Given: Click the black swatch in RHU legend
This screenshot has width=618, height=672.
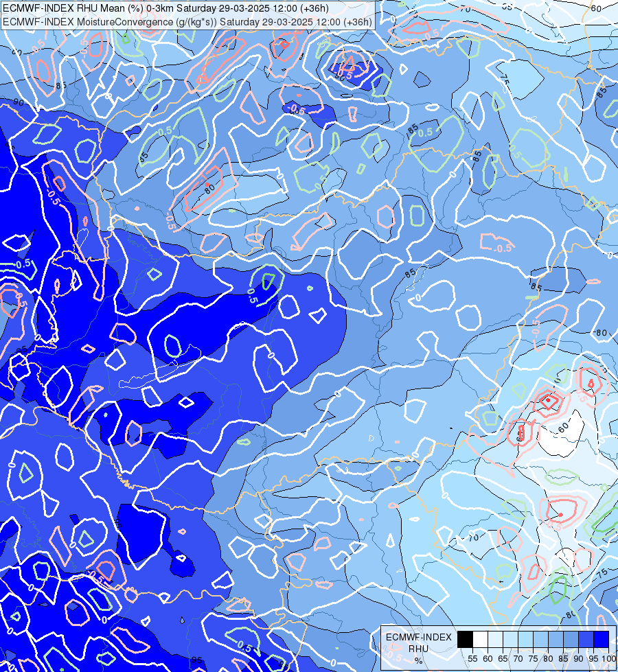Looking at the screenshot, I should pos(466,639).
